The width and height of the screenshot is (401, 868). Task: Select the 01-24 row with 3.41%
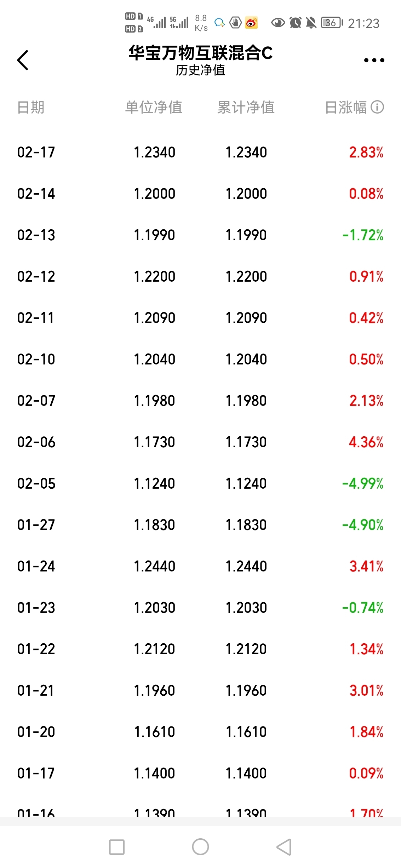(200, 566)
